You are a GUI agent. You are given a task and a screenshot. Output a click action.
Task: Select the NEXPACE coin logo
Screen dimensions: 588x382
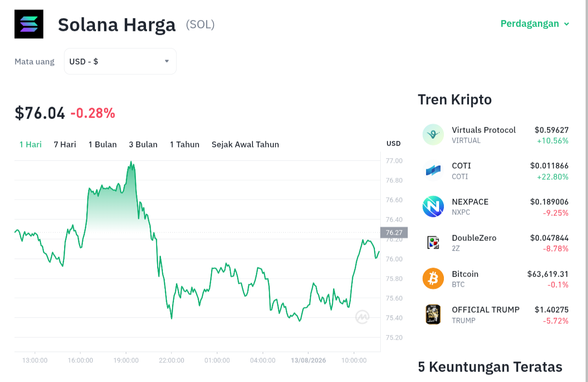click(x=433, y=207)
